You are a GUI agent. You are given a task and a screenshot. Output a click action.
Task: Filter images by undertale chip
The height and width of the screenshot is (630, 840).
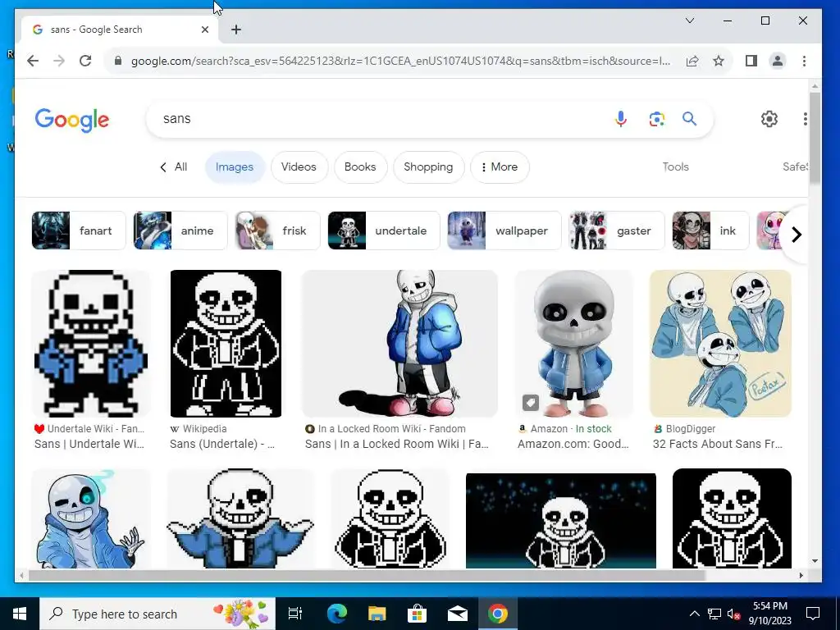384,231
